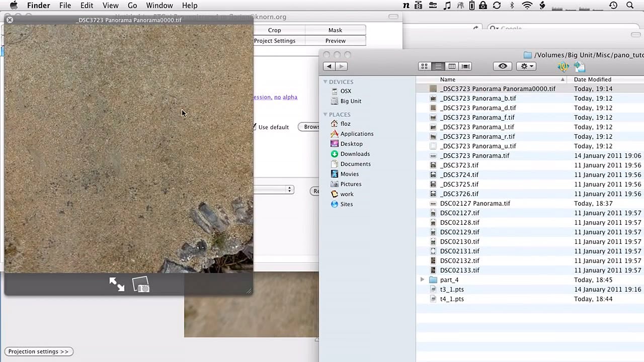This screenshot has height=362, width=644.
Task: Click the Quick Look eye button
Action: (502, 66)
